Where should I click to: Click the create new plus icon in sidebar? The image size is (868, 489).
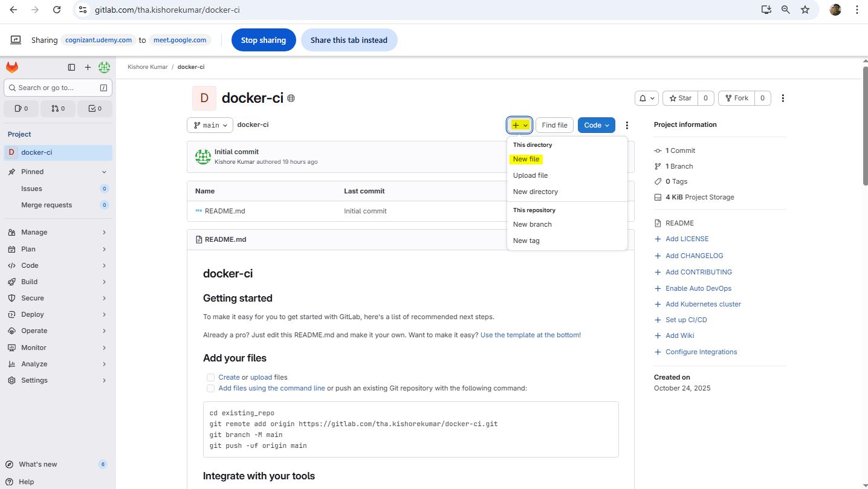tap(88, 67)
